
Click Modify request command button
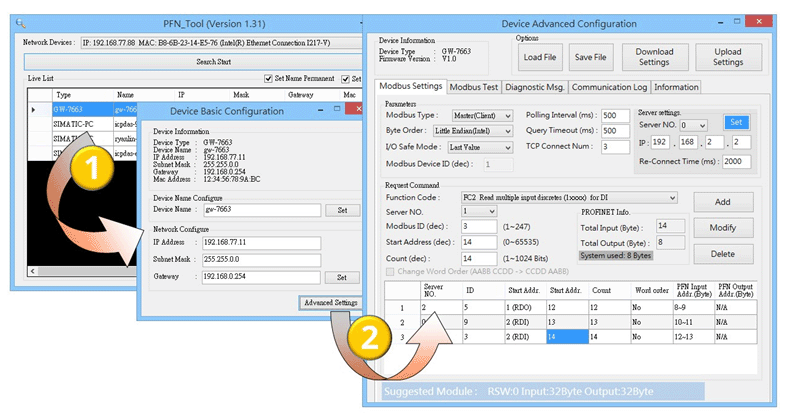[x=723, y=228]
